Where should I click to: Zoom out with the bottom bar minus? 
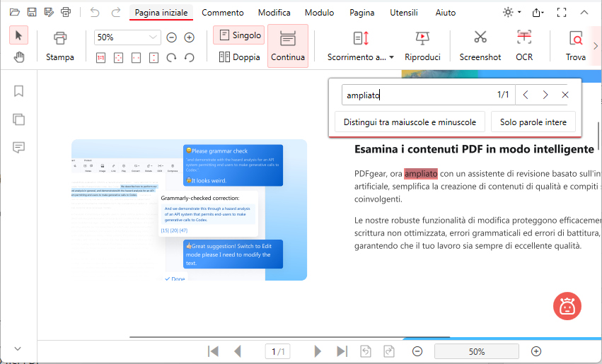[x=417, y=351]
